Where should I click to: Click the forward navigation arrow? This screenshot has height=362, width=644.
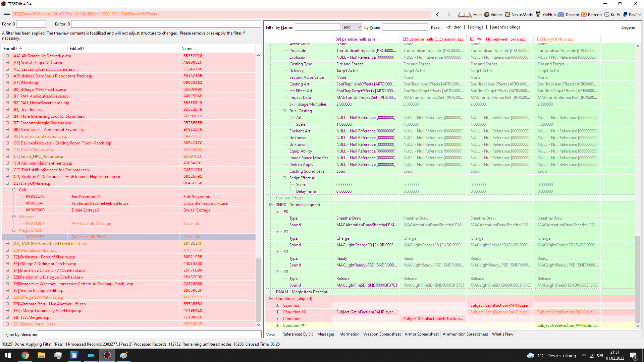click(x=449, y=14)
